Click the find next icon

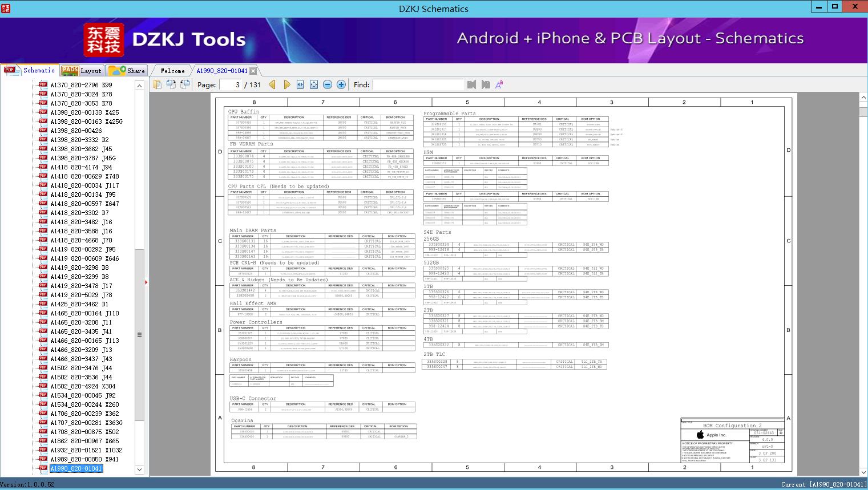486,84
